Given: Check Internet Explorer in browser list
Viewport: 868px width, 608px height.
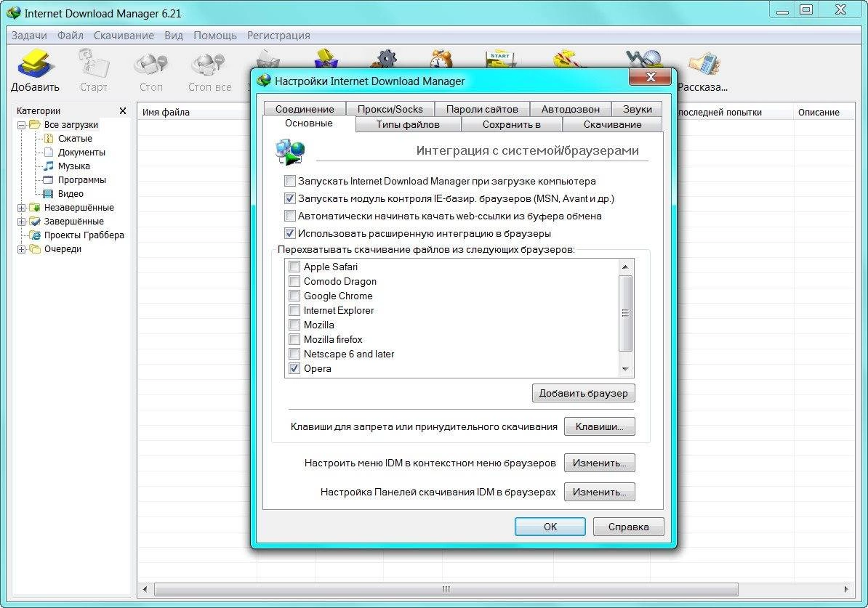Looking at the screenshot, I should point(294,310).
